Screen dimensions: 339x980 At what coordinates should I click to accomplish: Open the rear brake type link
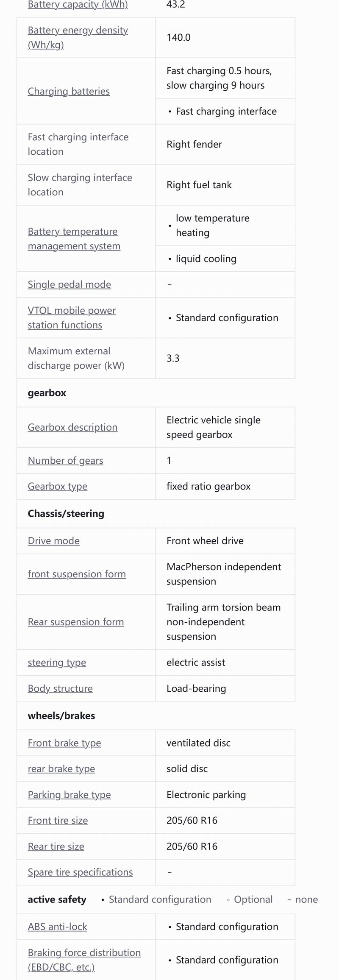[61, 768]
